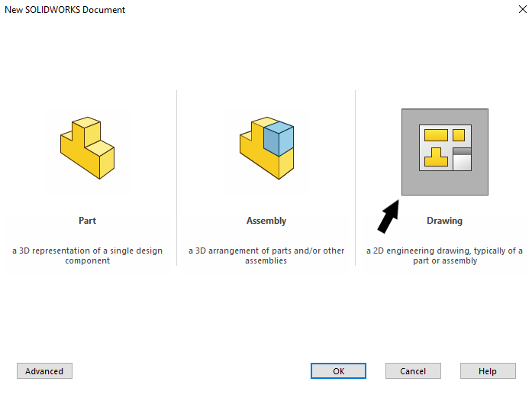Viewport: 532px width, 401px height.
Task: Select the yellow Part document icon
Action: tap(87, 148)
